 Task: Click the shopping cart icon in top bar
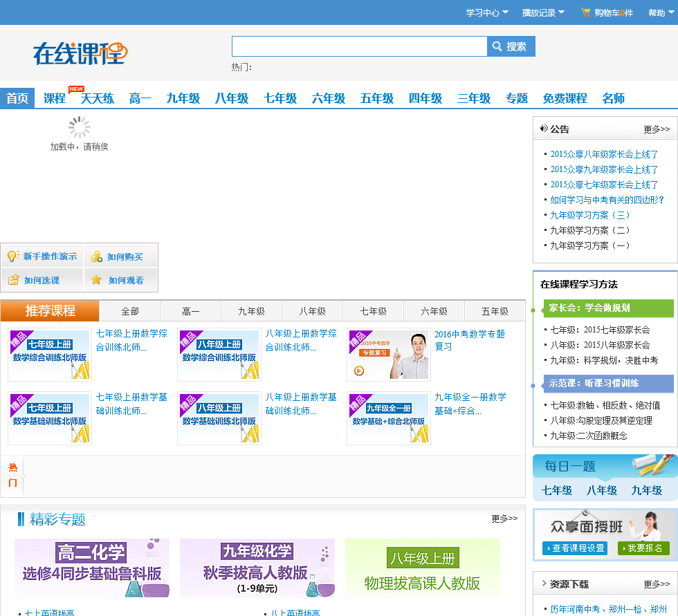coord(586,12)
